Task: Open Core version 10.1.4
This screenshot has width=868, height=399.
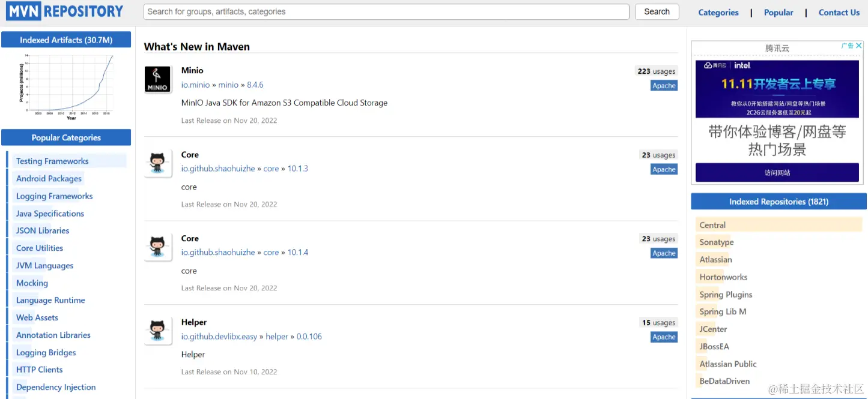Action: coord(298,253)
